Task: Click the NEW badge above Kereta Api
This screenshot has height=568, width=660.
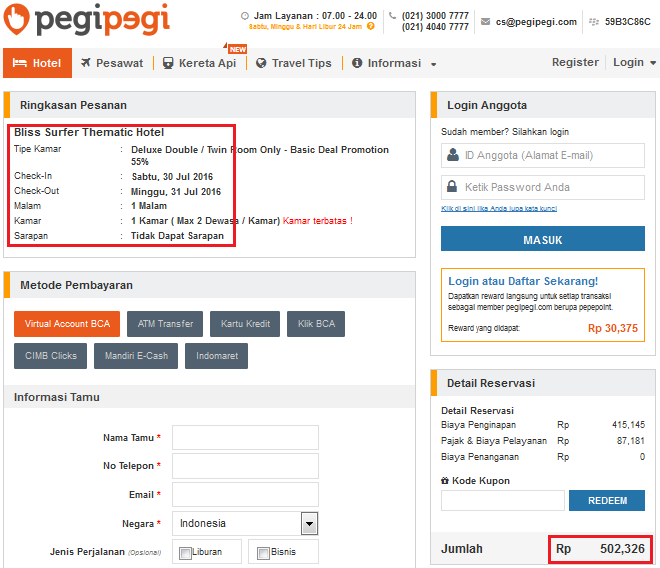Action: coord(237,49)
